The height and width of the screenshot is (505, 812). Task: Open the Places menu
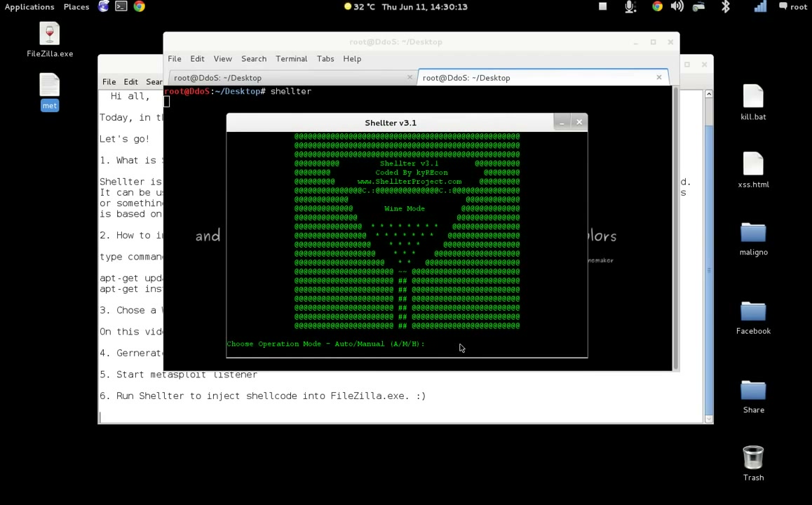[x=76, y=7]
